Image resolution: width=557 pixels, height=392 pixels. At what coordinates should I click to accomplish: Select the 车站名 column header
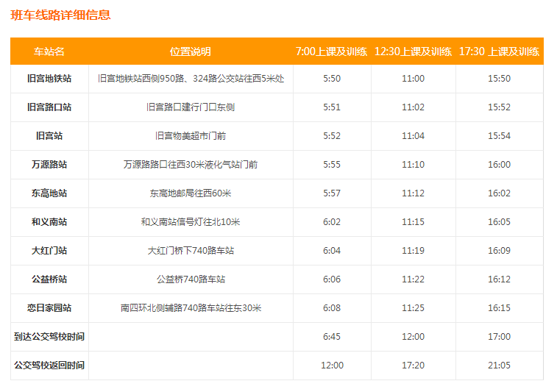(49, 51)
